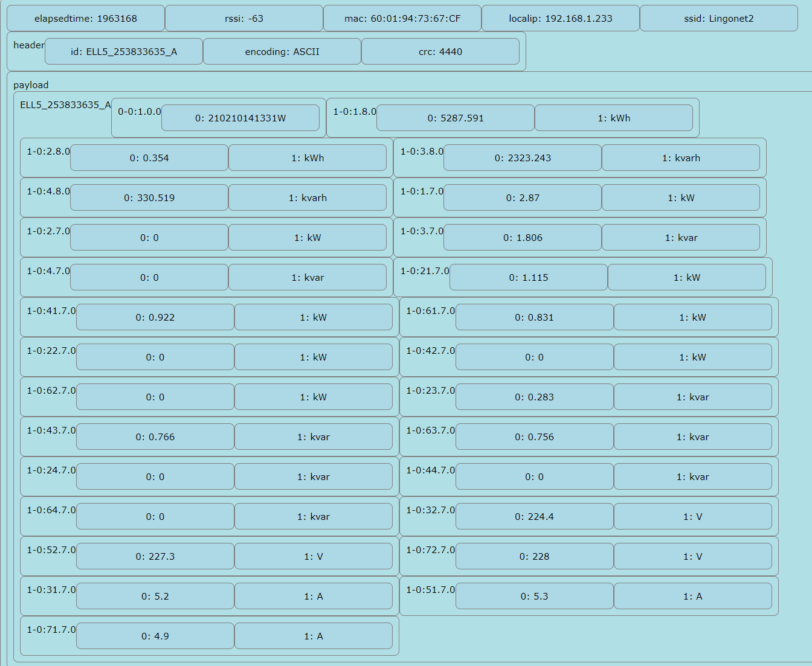Click the value 0.831 under 1-0:61.7.0
Viewport: 812px width, 666px height.
[535, 317]
